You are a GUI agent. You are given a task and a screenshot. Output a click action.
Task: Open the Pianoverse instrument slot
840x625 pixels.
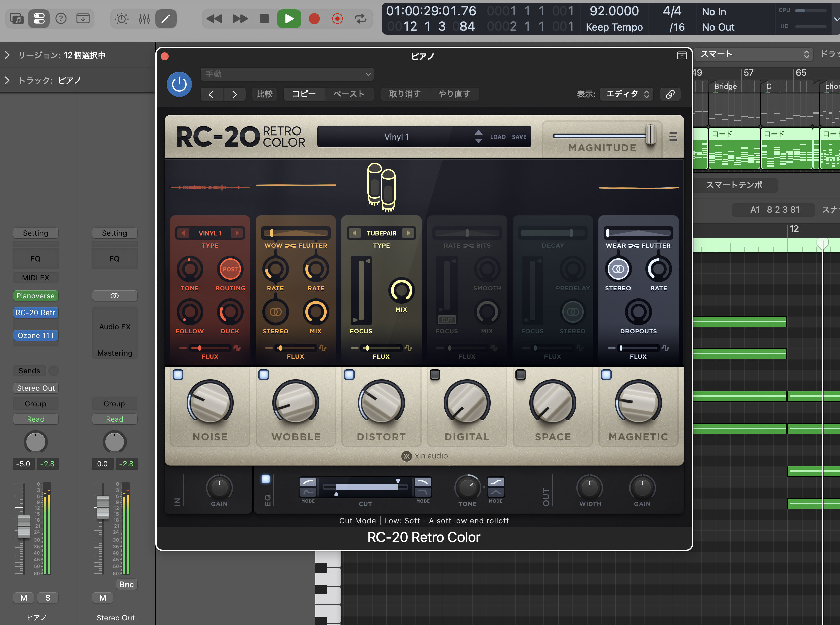click(x=35, y=296)
